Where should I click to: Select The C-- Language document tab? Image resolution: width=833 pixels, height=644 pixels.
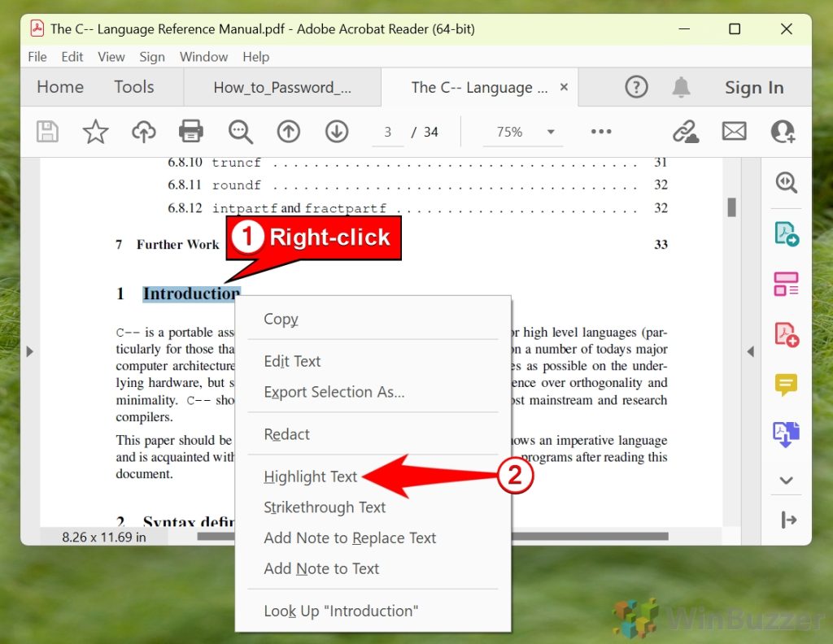479,87
